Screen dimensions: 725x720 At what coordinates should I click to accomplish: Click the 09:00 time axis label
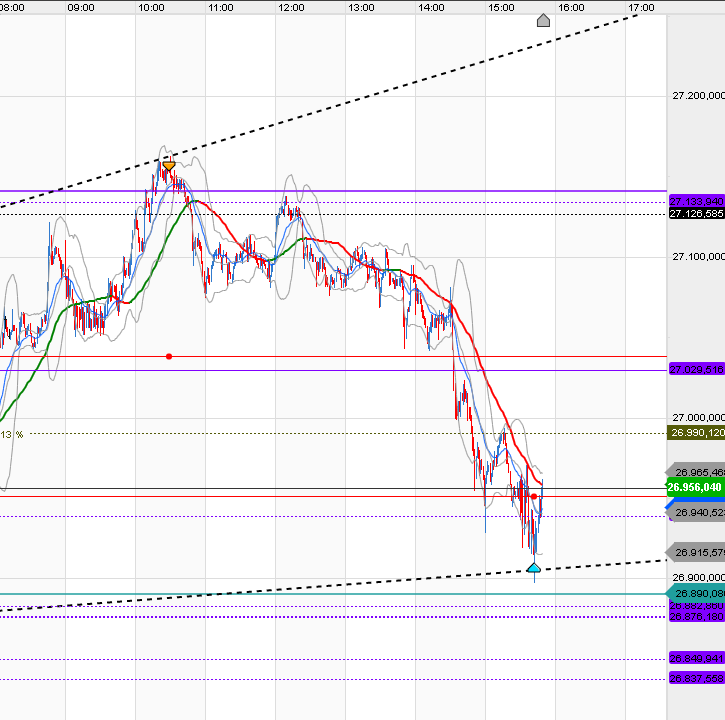(81, 7)
